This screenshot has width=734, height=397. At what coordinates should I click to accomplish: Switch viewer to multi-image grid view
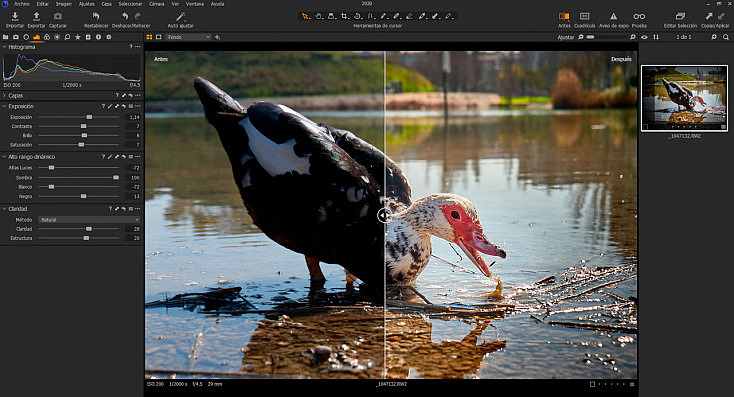tap(149, 37)
